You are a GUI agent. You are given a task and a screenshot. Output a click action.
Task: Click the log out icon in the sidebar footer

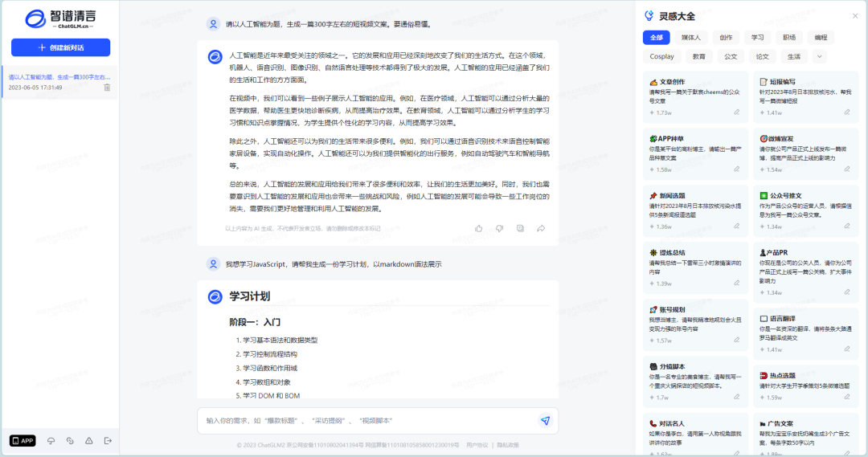click(x=107, y=441)
